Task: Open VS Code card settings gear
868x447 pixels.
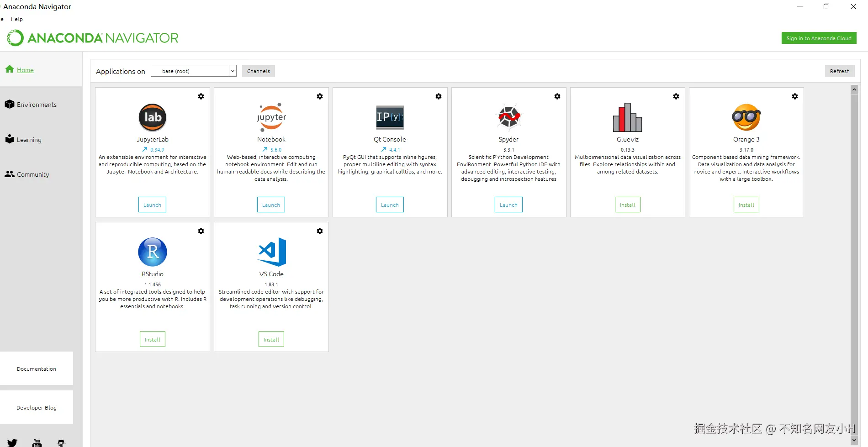Action: 320,231
